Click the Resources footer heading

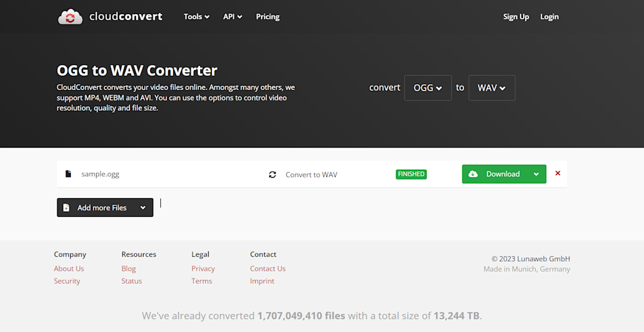click(x=139, y=254)
